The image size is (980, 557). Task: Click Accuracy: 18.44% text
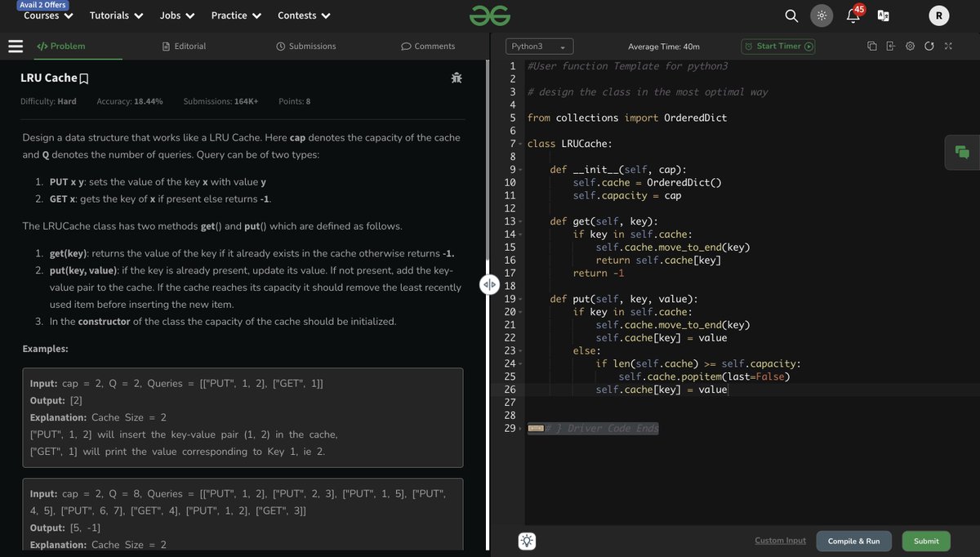point(130,101)
